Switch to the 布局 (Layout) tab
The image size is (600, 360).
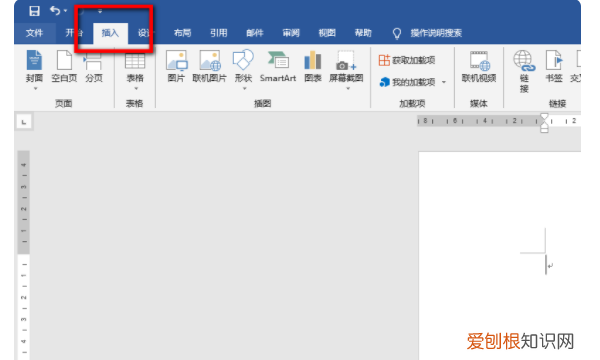point(182,33)
